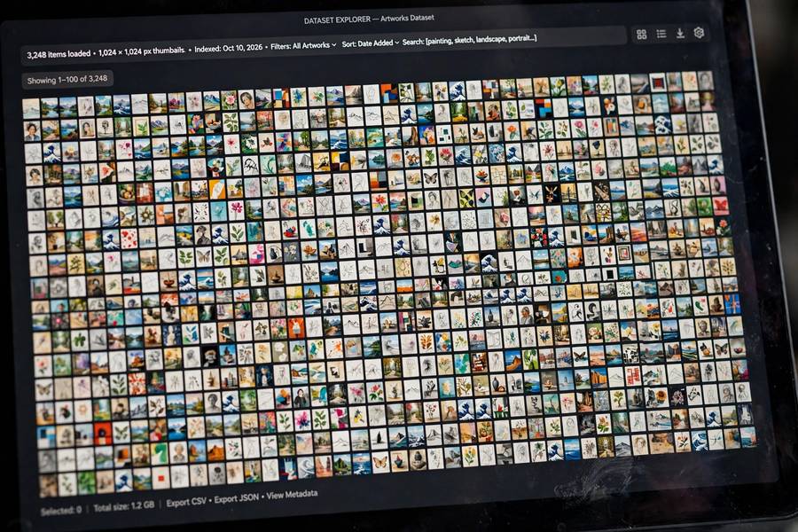The width and height of the screenshot is (798, 532).
Task: Select the bottom-left corner thumbnail of the grid
Action: 49,485
